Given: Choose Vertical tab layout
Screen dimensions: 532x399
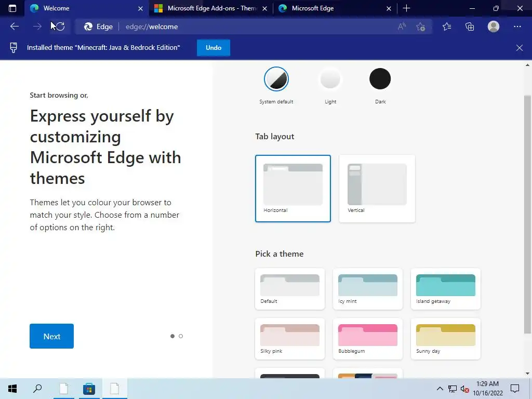Looking at the screenshot, I should tap(377, 188).
